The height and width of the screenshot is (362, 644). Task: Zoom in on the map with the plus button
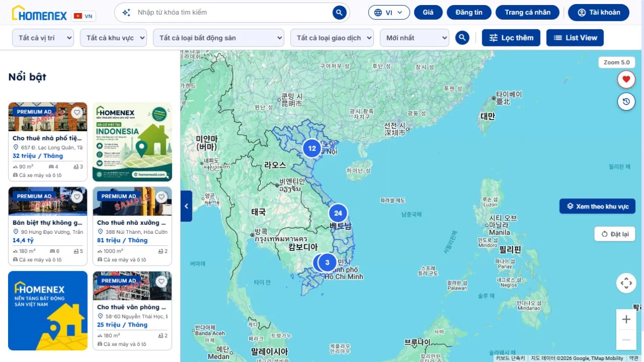[626, 319]
